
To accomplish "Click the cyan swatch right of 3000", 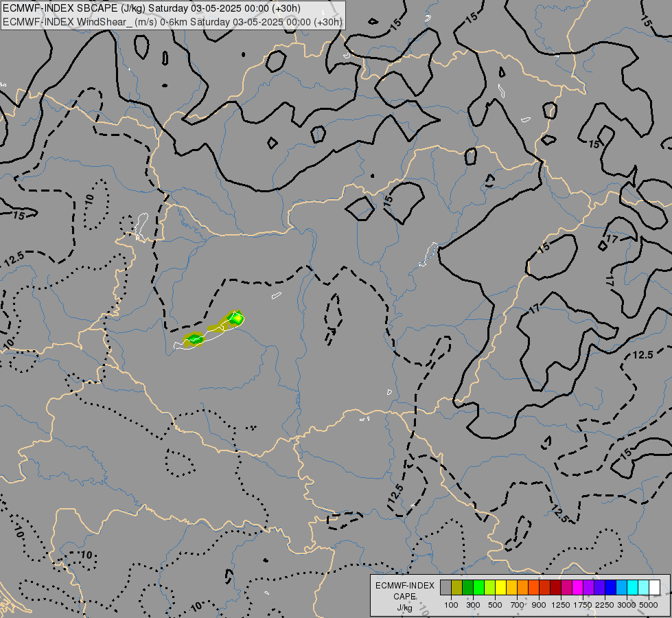I will coord(633,587).
